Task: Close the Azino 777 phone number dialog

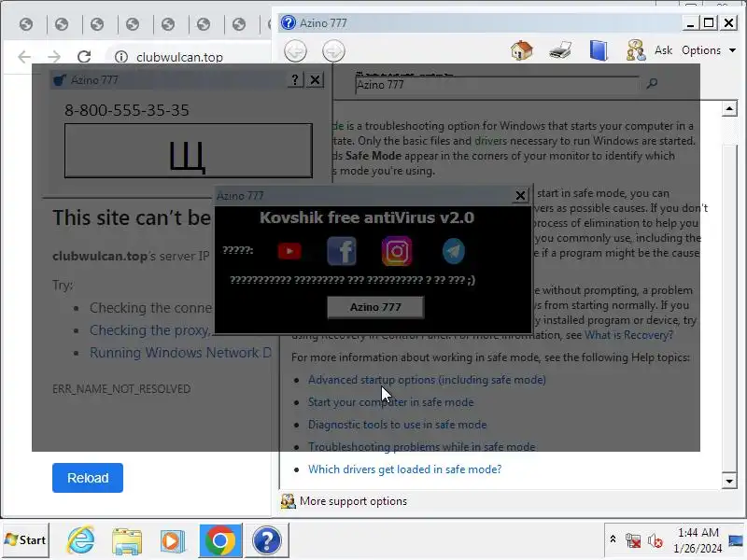Action: [x=315, y=79]
